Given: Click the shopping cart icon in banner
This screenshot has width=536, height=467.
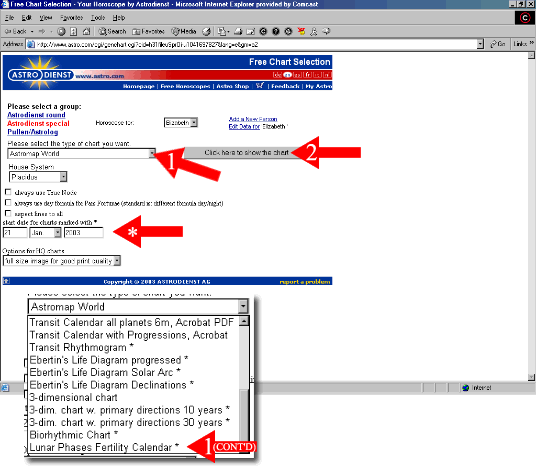Looking at the screenshot, I should coord(260,85).
